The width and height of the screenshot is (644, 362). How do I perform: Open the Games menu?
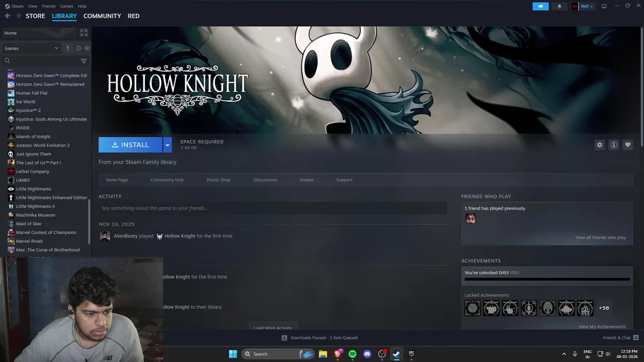(x=66, y=6)
